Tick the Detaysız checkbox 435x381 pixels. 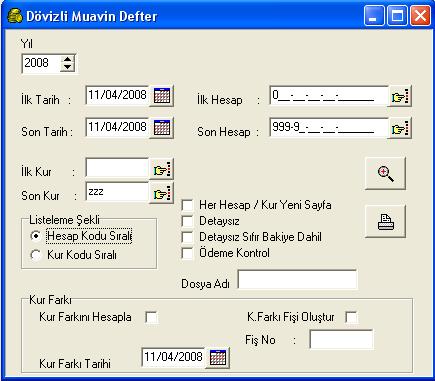point(187,221)
